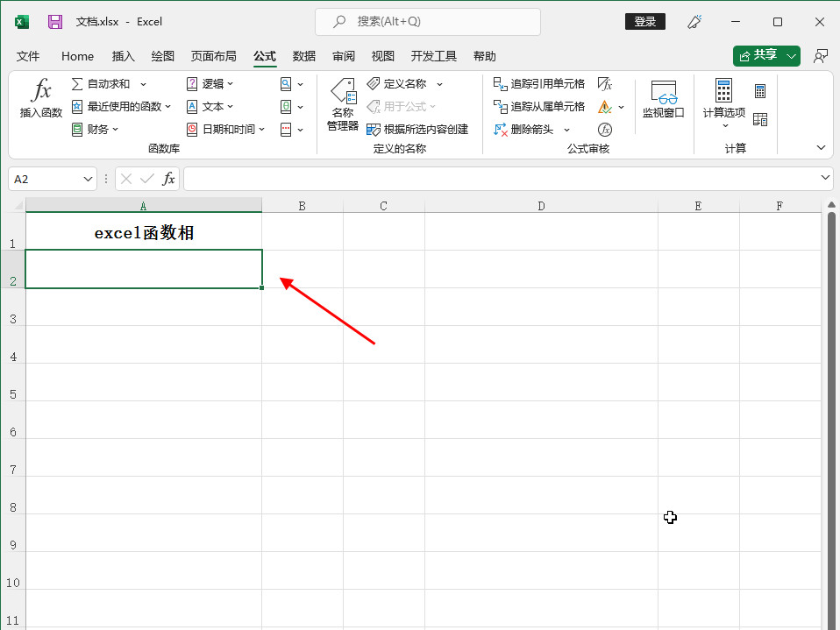Click the AutoSum (自动求和) sigma button
This screenshot has width=840, height=630.
click(x=101, y=84)
